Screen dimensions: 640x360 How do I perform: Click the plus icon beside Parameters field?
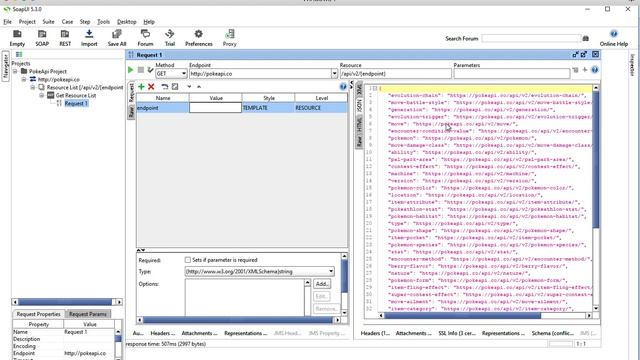[585, 70]
